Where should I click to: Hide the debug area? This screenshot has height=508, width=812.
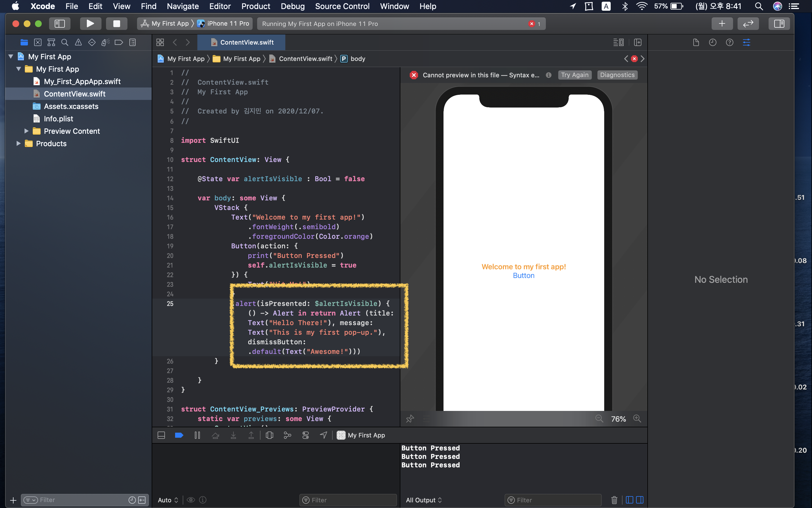click(161, 435)
